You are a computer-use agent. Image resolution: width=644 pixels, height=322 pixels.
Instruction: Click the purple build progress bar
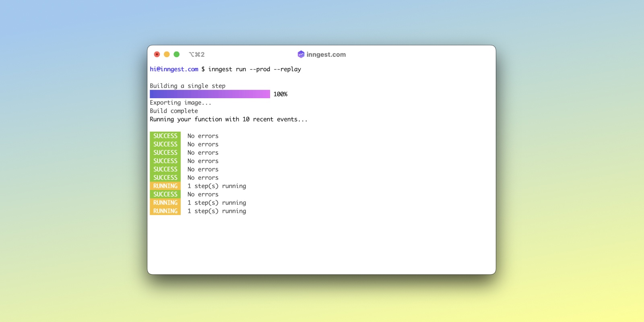210,94
